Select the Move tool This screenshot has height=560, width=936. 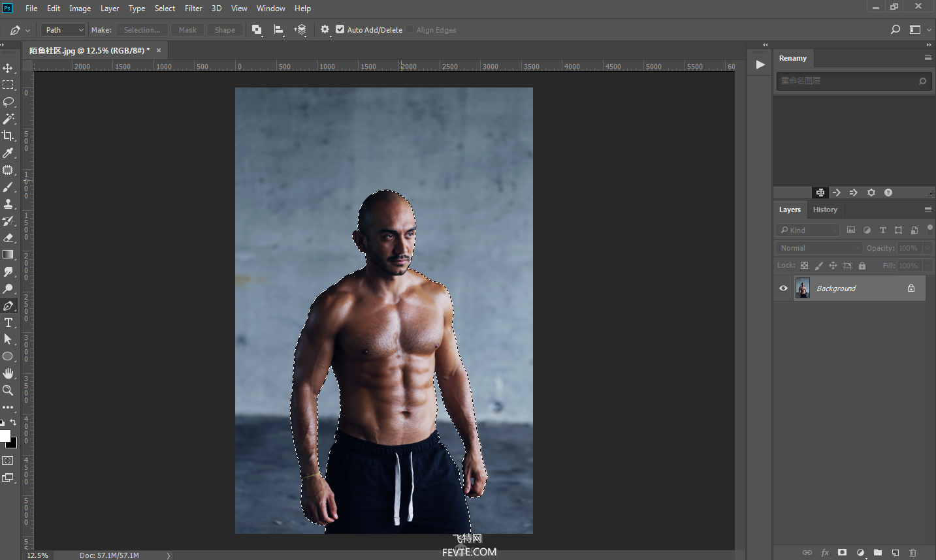(x=8, y=68)
